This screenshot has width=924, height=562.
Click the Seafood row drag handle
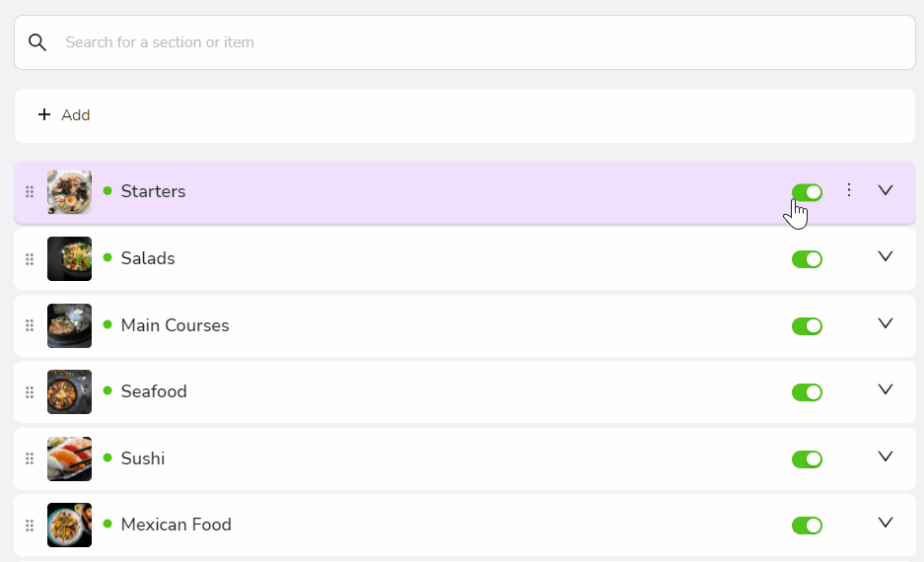[x=30, y=392]
